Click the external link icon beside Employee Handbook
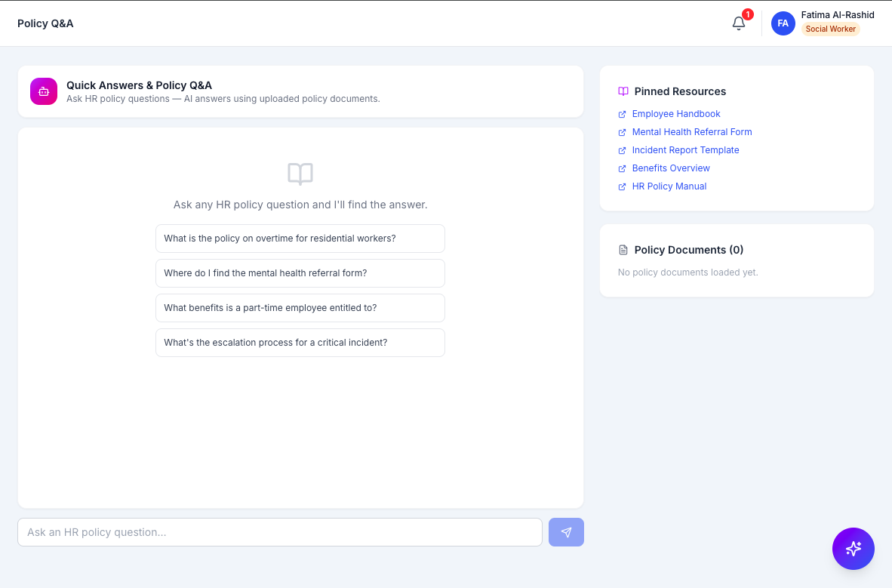Screen dimensions: 892x588 coord(622,115)
